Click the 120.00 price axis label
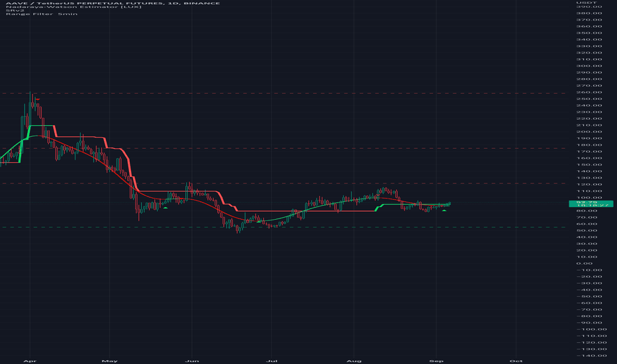Viewport: 617px width, 364px height. click(589, 184)
